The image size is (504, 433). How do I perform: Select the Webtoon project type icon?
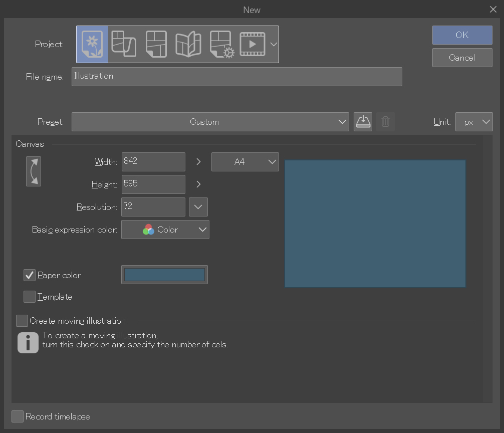pos(123,44)
